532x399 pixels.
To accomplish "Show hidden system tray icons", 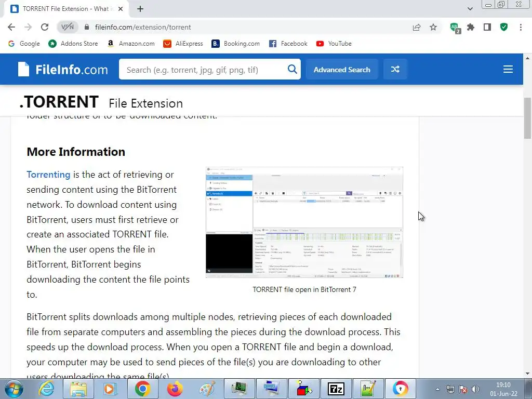I will coord(437,389).
